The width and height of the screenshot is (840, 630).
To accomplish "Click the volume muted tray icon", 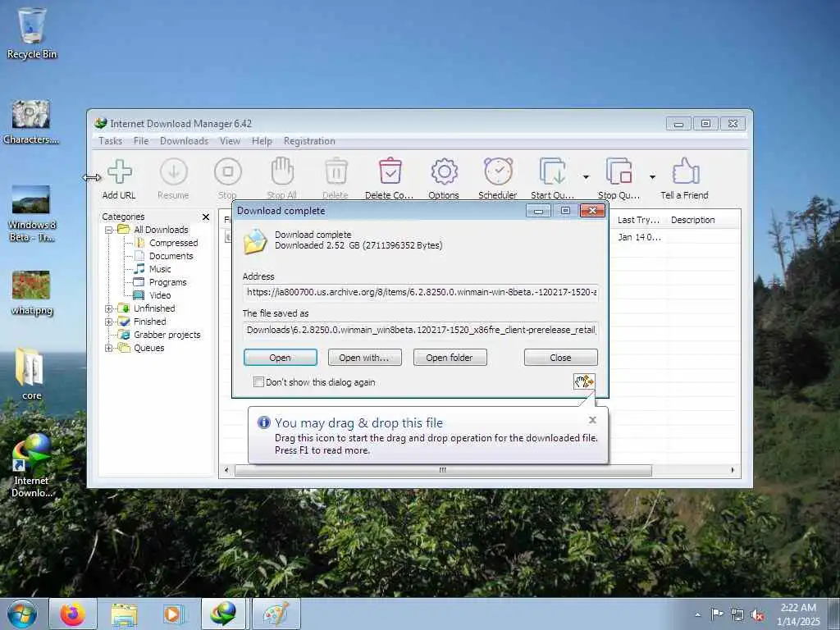I will coord(757,615).
